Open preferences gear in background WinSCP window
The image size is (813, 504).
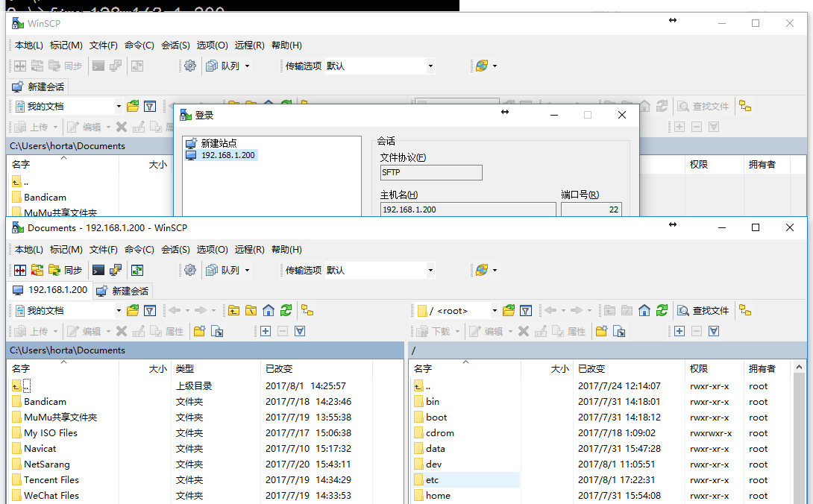[190, 66]
